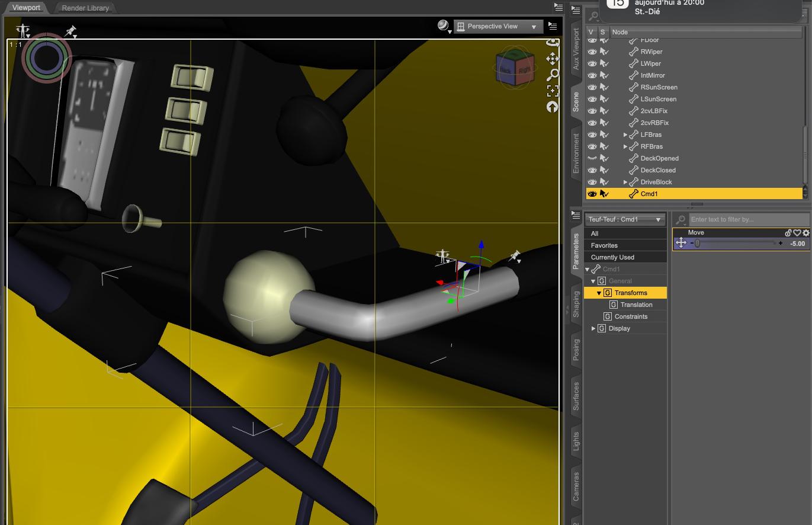Open the Posing side tab

click(x=576, y=350)
